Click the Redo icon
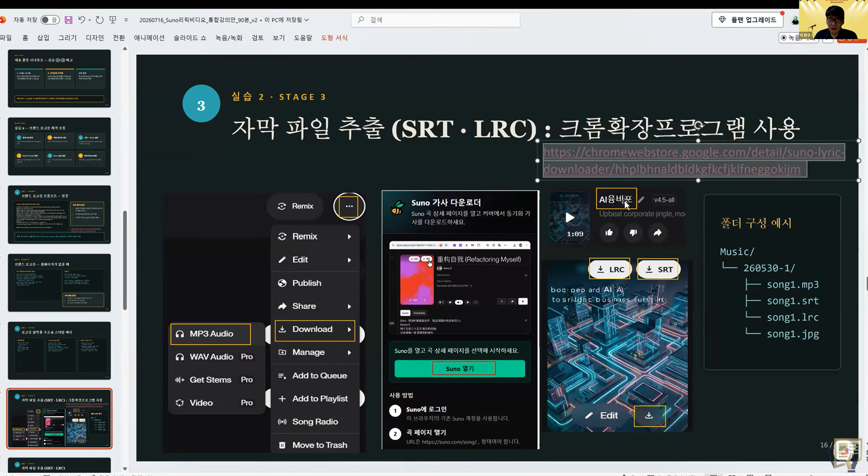 (x=99, y=20)
